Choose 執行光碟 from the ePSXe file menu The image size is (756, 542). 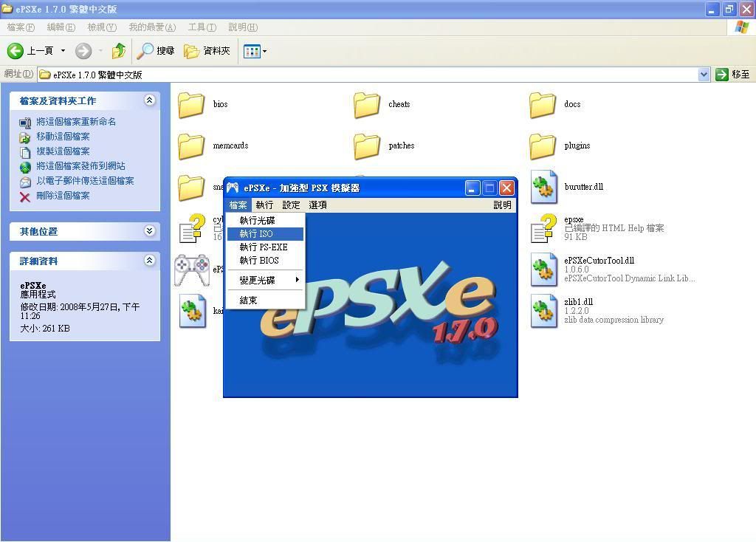point(265,220)
